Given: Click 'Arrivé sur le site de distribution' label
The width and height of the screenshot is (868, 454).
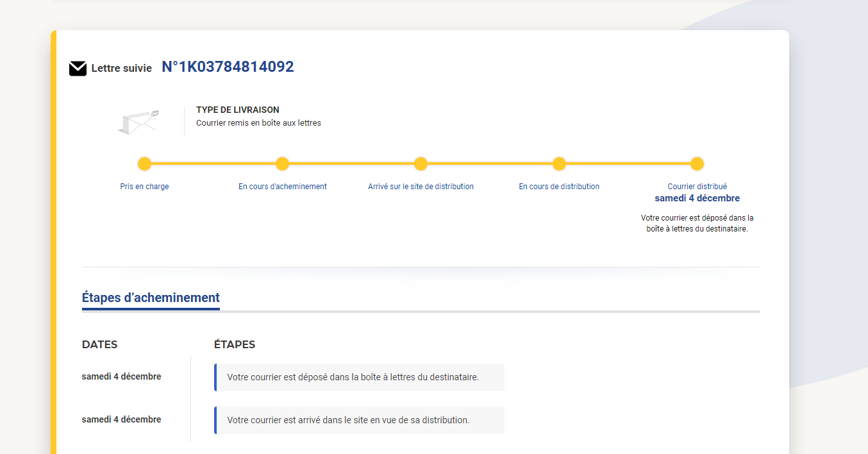Looking at the screenshot, I should click(421, 187).
